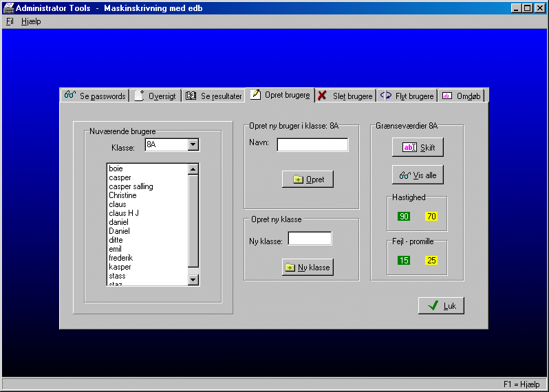Click the blue arrows icon on Flyt brugere
Viewport: 549px width, 392px height.
click(x=386, y=95)
